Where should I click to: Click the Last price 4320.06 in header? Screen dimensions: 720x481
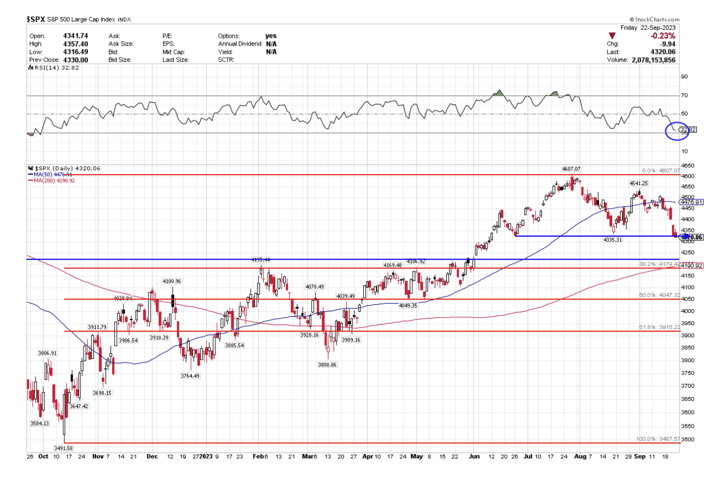click(663, 52)
